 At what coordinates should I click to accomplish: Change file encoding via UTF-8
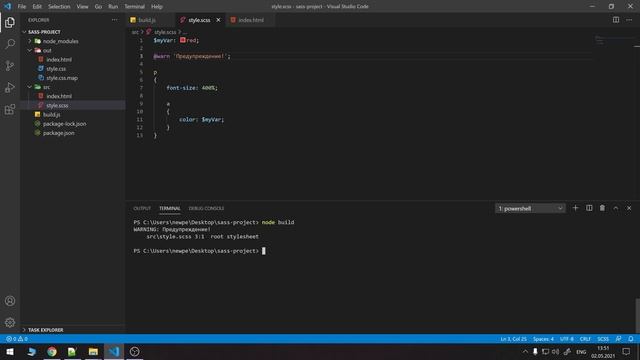(x=567, y=339)
